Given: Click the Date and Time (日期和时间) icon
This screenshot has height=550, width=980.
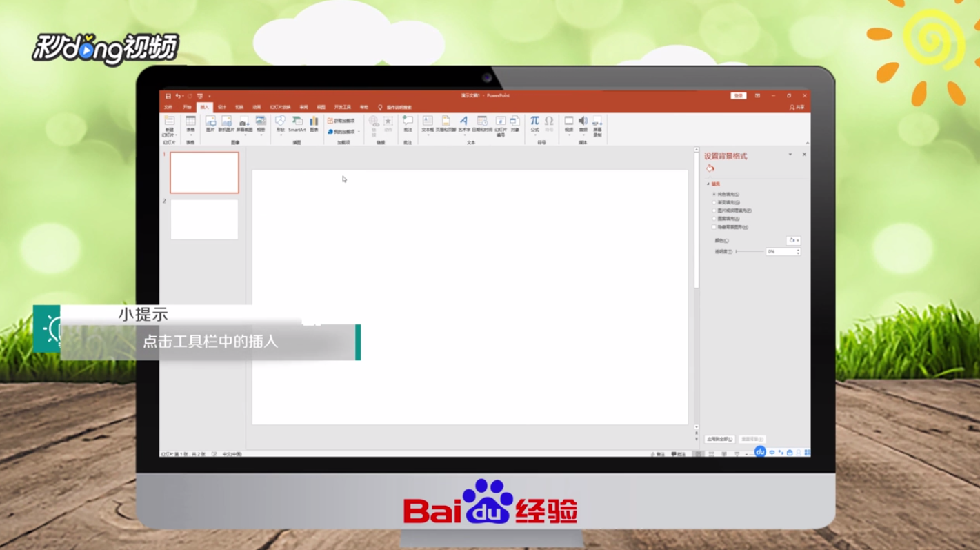Looking at the screenshot, I should (482, 121).
